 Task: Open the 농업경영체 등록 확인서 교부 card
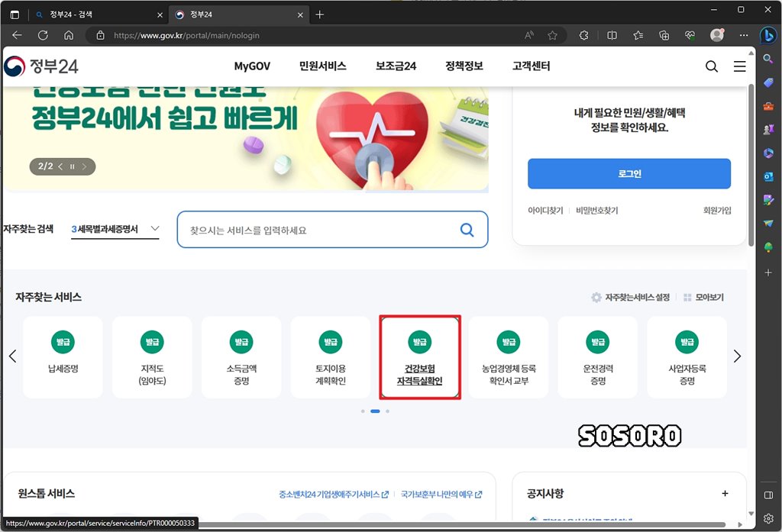point(509,357)
